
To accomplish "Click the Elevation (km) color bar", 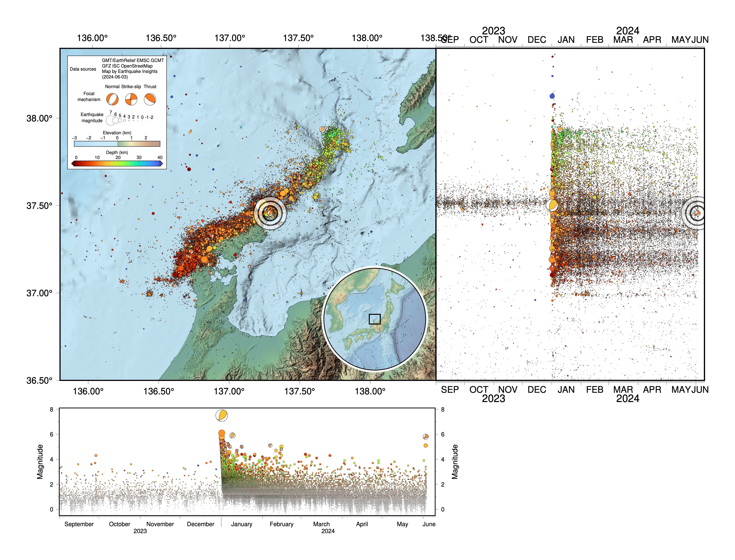I will click(x=117, y=144).
